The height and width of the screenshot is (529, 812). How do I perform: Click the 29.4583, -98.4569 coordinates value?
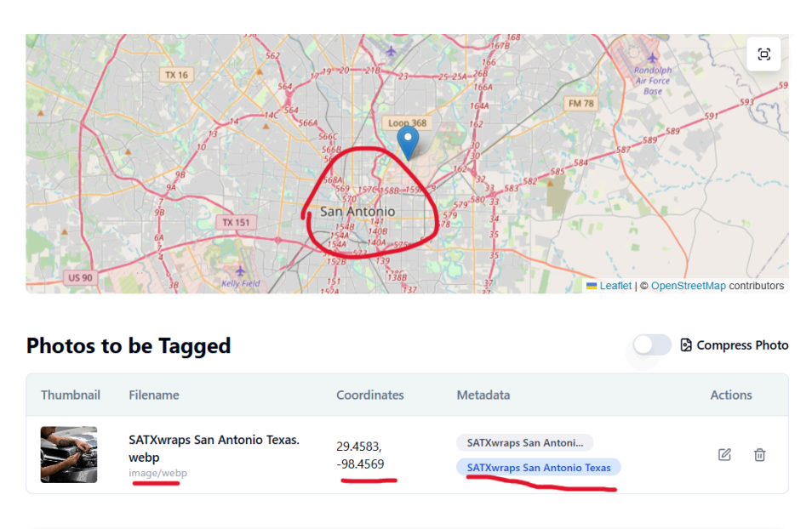point(360,455)
